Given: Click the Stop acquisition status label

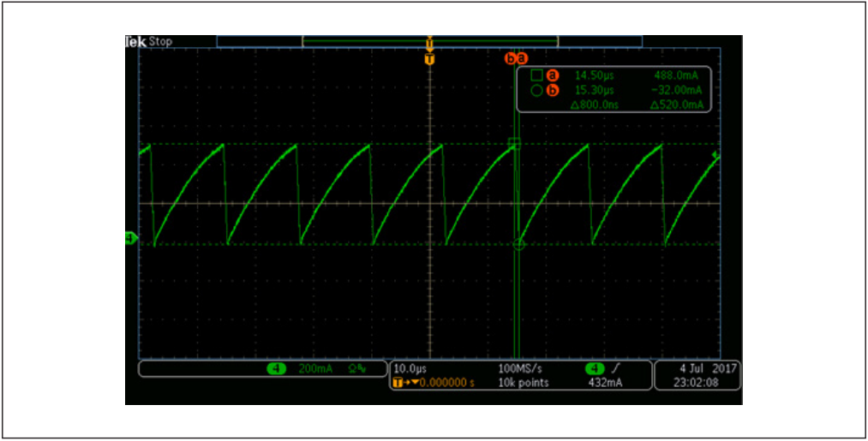Looking at the screenshot, I should 160,41.
